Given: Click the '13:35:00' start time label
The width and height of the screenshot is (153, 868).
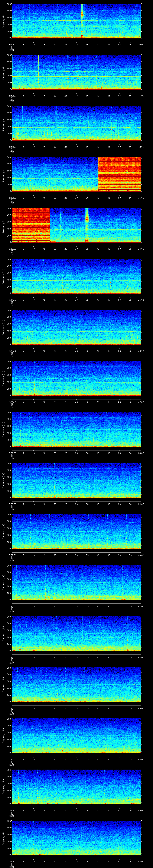Looking at the screenshot, I should [12, 351].
